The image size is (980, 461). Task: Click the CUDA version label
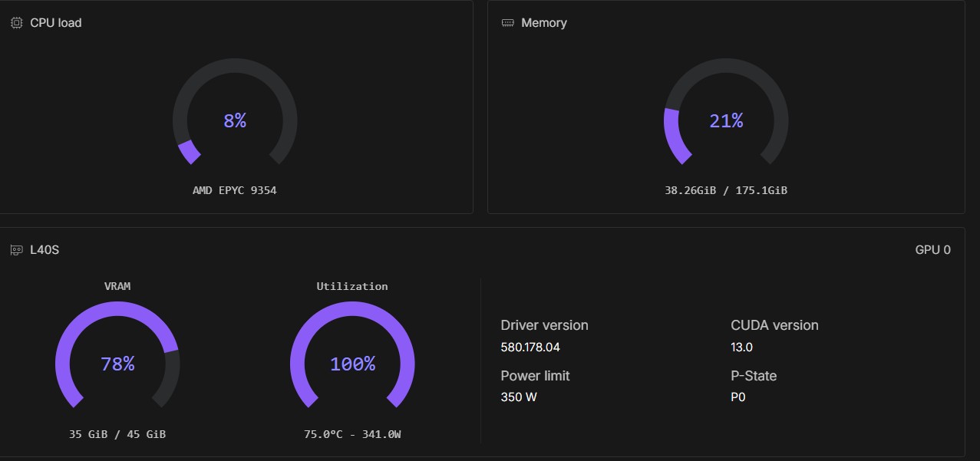click(x=774, y=325)
